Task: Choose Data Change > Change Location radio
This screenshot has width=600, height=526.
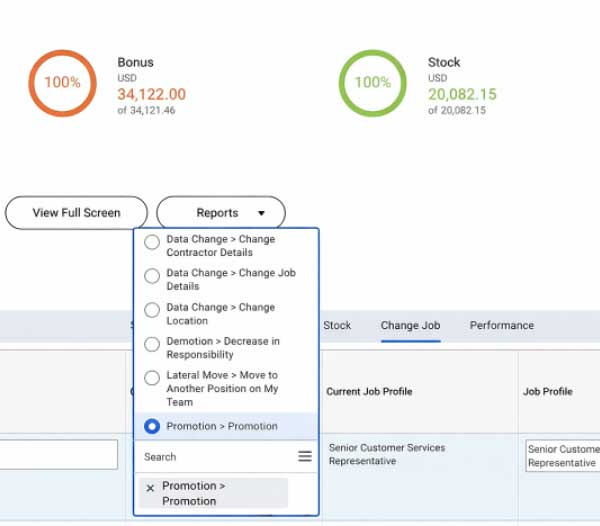Action: coord(152,311)
